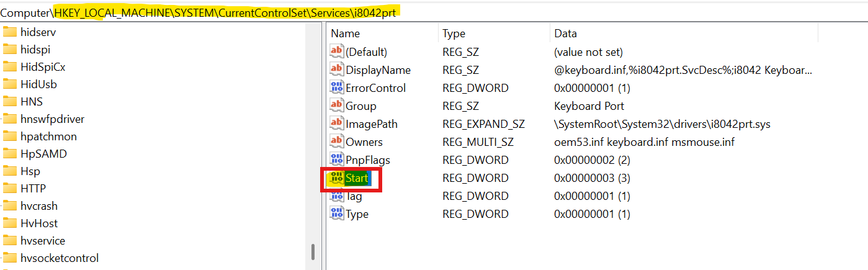Click the DWORD icon beside ErrorControl
The height and width of the screenshot is (270, 868).
click(337, 88)
